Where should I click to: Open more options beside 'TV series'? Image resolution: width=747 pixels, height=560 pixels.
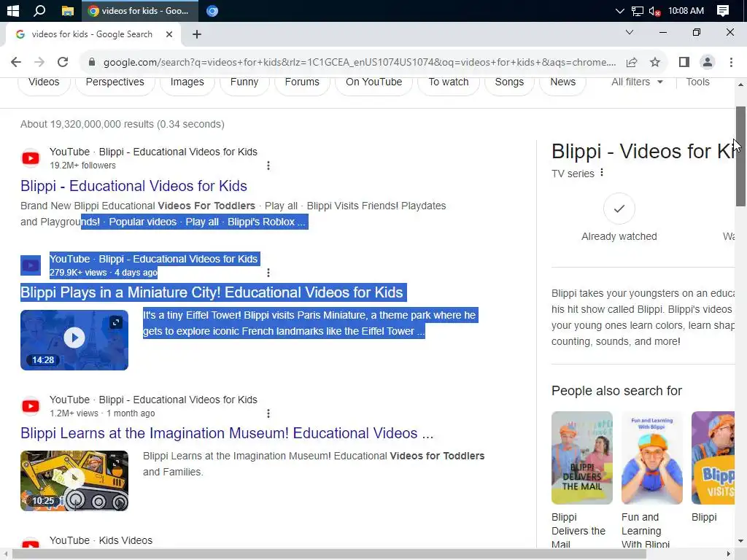pyautogui.click(x=602, y=172)
